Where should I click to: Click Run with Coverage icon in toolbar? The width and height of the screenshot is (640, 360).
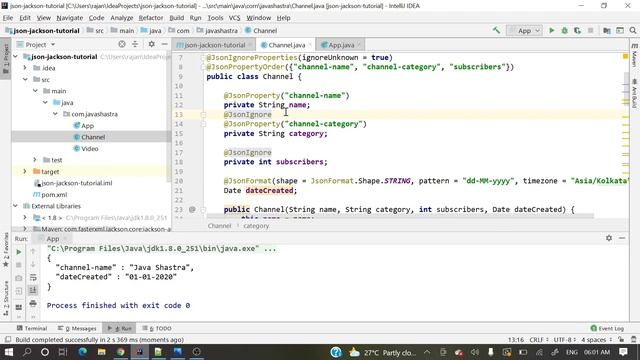577,30
